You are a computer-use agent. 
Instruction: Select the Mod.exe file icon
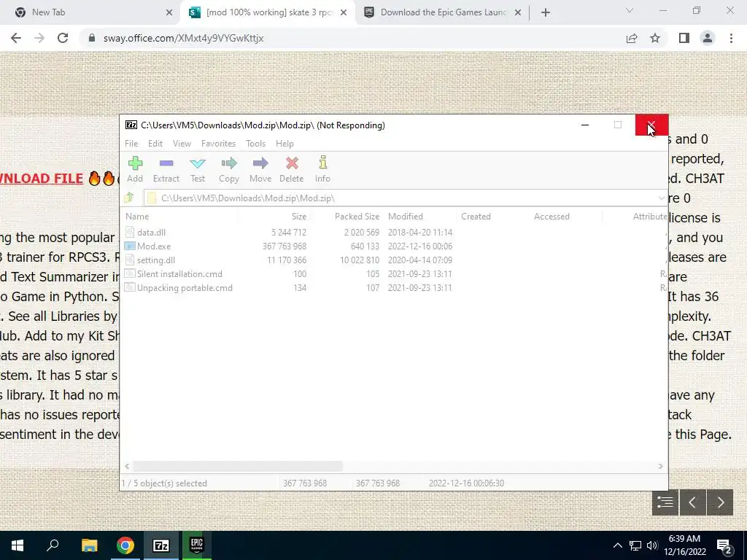click(x=130, y=246)
